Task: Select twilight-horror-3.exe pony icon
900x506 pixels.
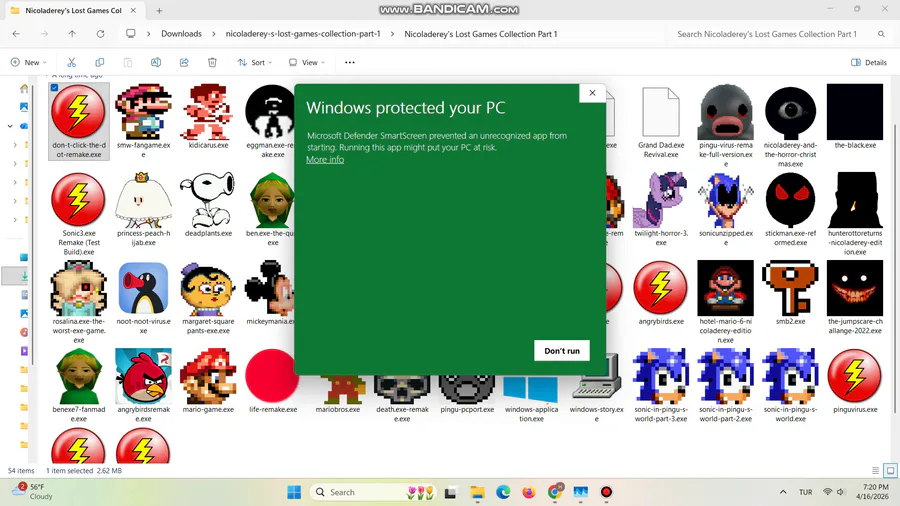Action: point(661,200)
